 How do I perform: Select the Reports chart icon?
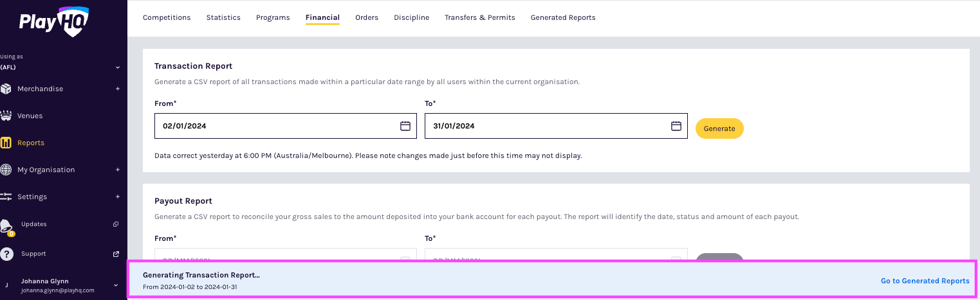pyautogui.click(x=6, y=143)
